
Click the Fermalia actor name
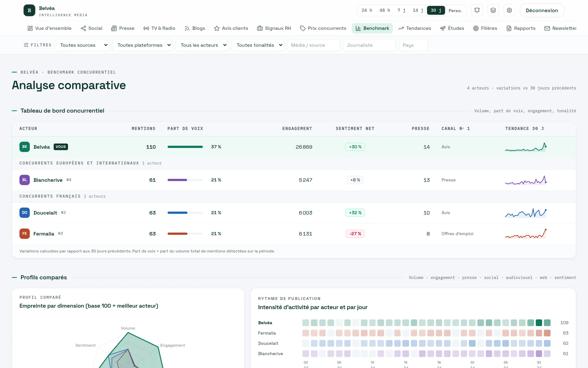pyautogui.click(x=44, y=234)
